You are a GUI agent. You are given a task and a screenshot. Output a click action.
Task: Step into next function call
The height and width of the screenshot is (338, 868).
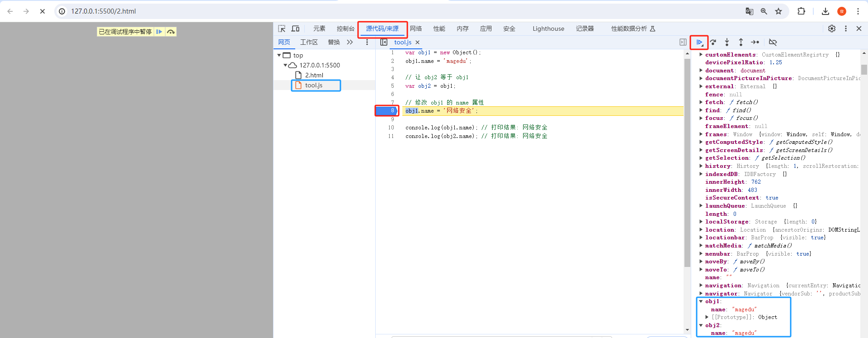pos(727,42)
